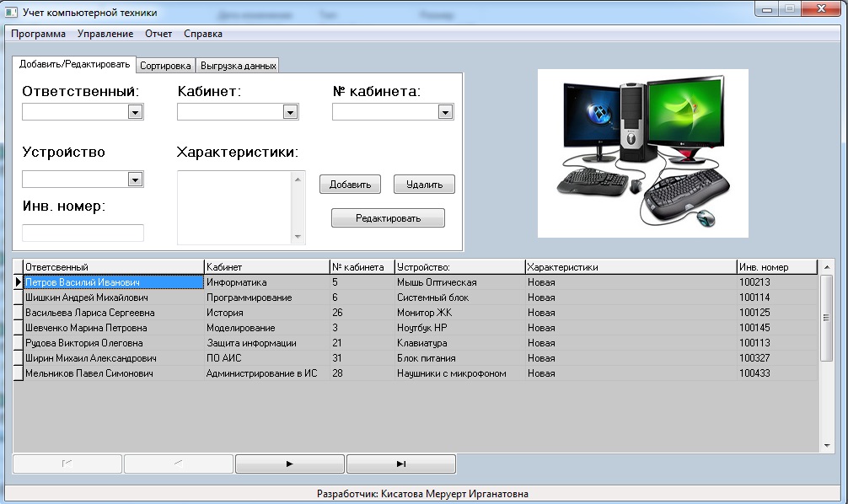Select cell Рудова Виктория Олеговна
848x504 pixels.
point(114,343)
